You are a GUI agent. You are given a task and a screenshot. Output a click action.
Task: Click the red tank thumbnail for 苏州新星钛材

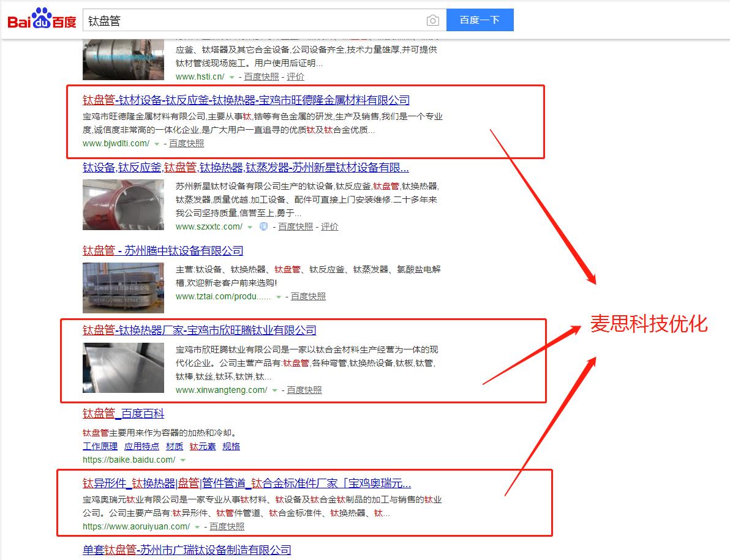point(123,204)
